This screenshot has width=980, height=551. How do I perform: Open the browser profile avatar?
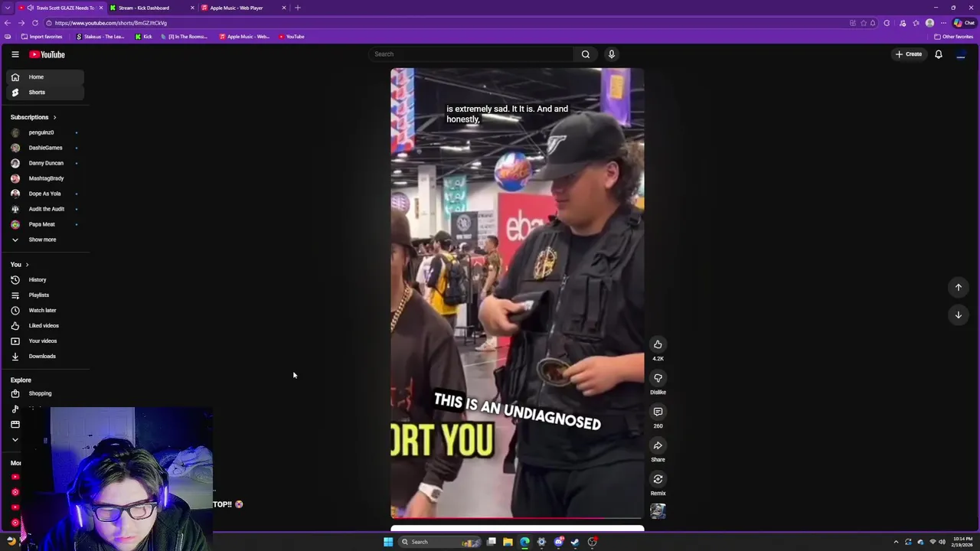929,23
